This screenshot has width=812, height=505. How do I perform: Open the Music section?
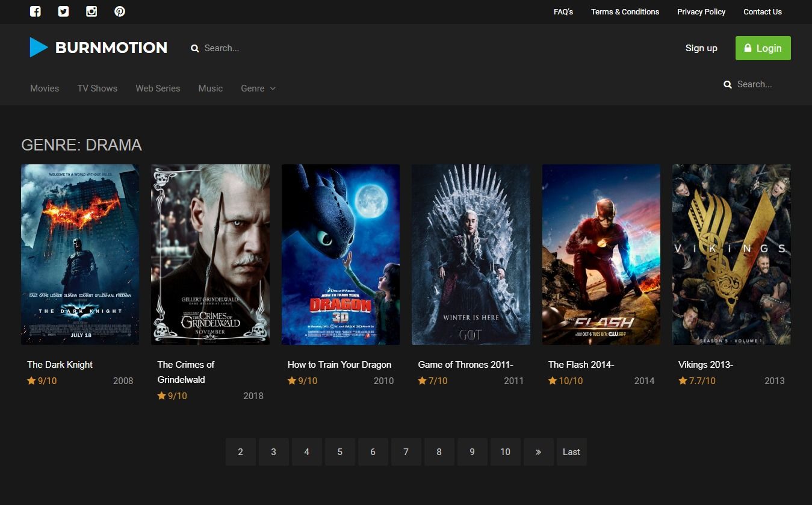(211, 88)
